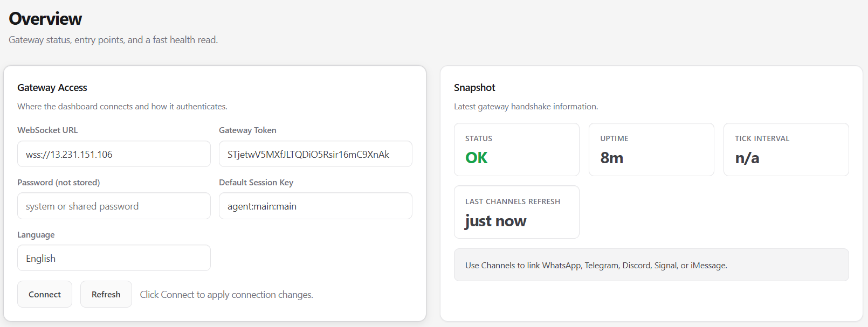
Task: Click the Snapshot panel heading
Action: (474, 88)
